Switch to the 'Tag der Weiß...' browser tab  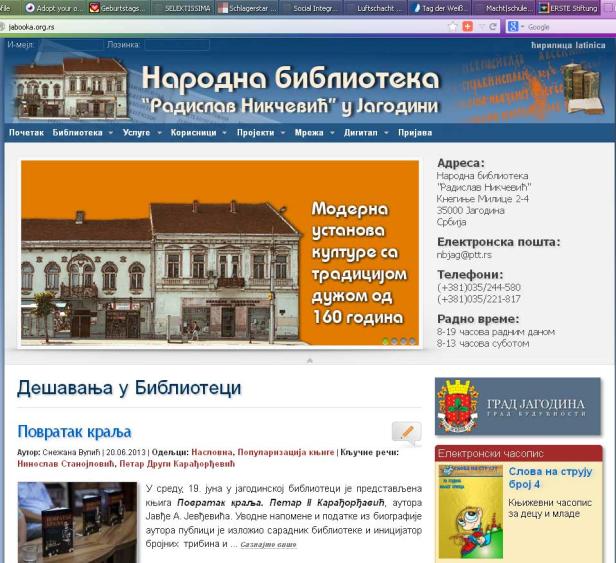pos(440,8)
